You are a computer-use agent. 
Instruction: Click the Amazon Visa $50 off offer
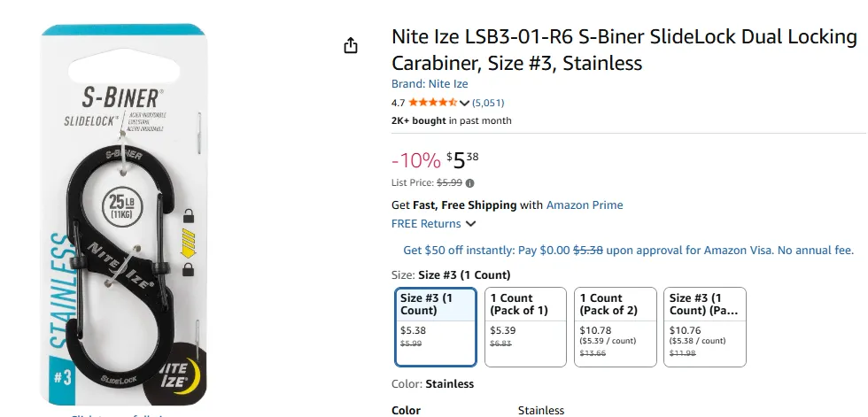click(628, 250)
